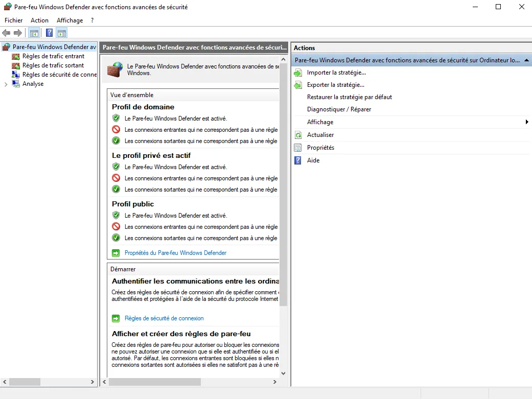Select the Analyse tree item
Image resolution: width=532 pixels, height=399 pixels.
[33, 84]
